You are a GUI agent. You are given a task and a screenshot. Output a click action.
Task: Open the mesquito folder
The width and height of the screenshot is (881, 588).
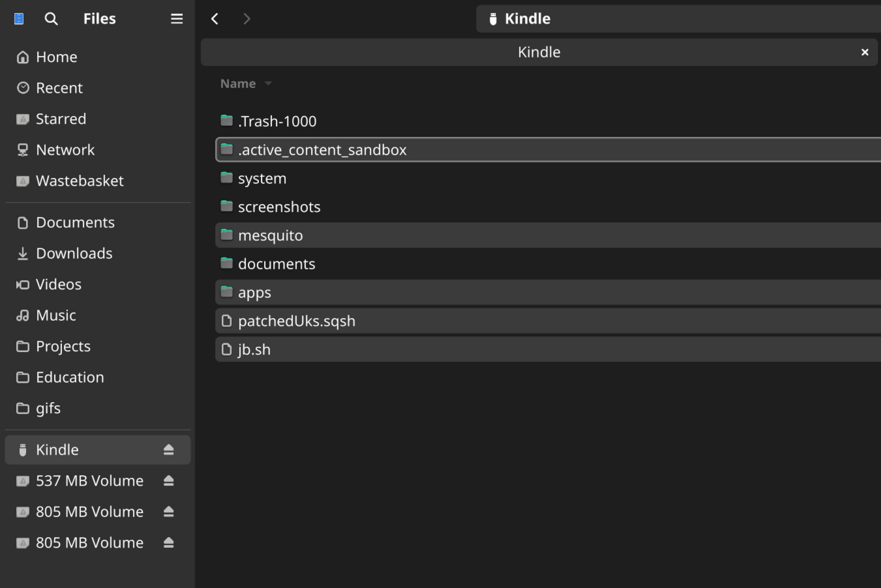pos(270,235)
